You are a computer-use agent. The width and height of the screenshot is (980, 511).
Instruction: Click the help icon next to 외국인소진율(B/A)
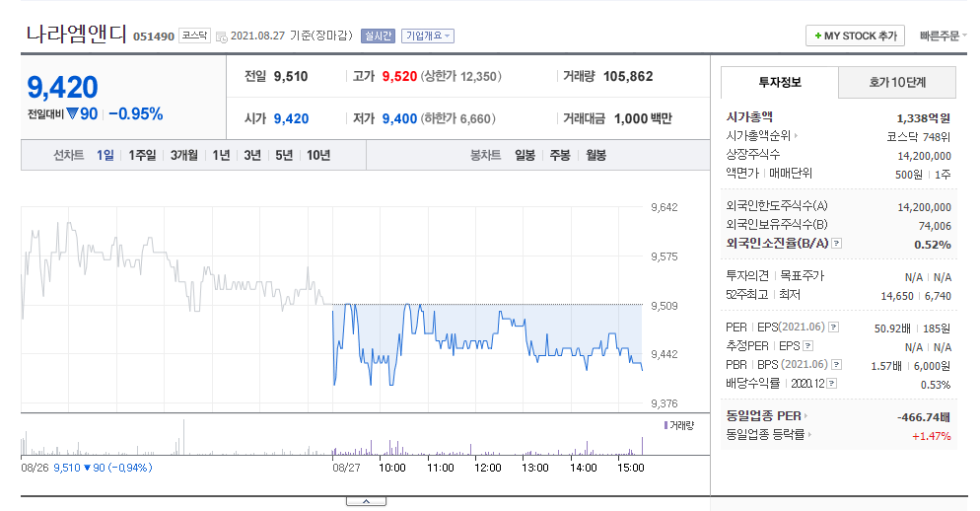(x=837, y=244)
